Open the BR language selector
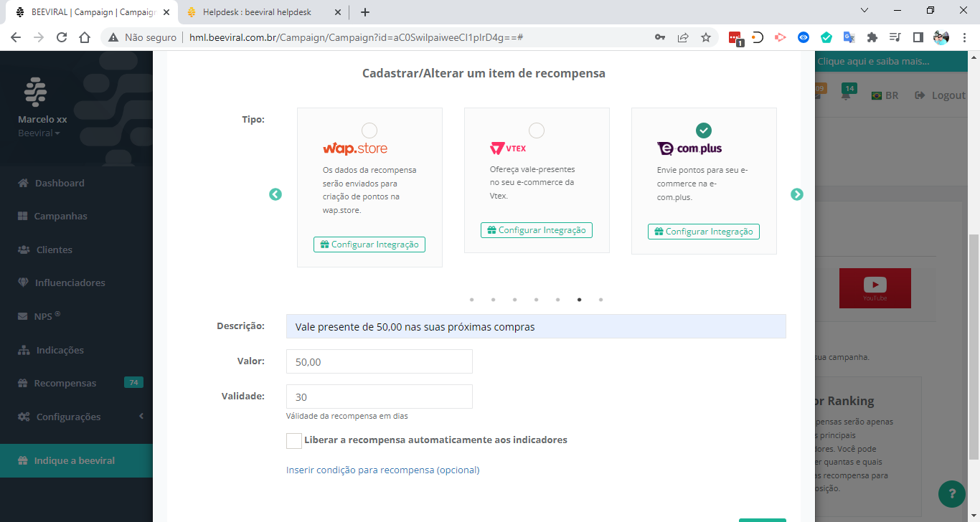 884,95
